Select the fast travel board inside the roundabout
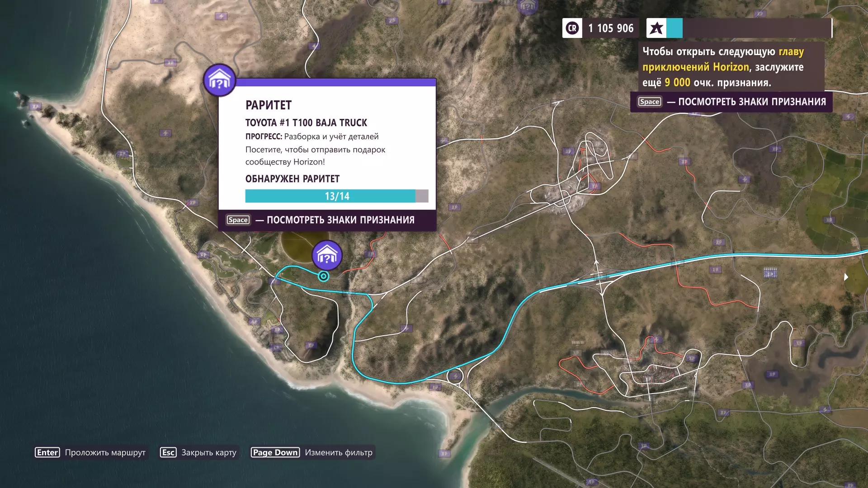Screen dimensions: 868x488 (x=455, y=376)
